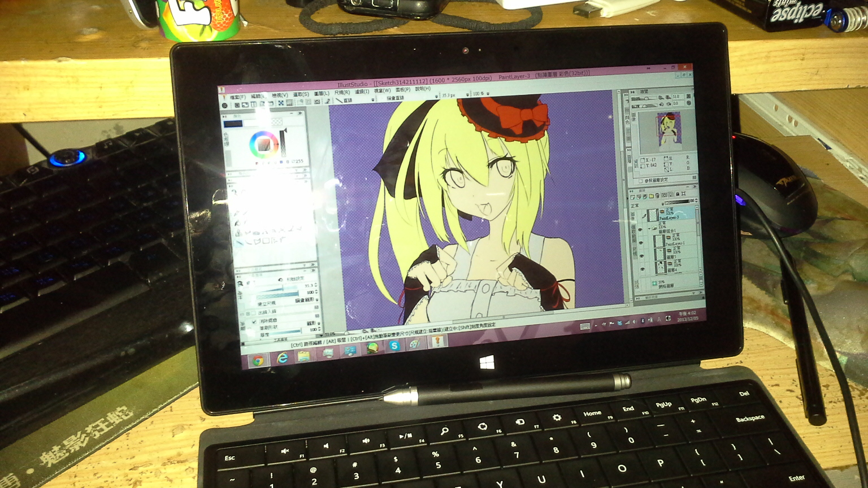Toggle the 參照圖層設定 checkbox
This screenshot has height=488, width=868.
point(640,181)
